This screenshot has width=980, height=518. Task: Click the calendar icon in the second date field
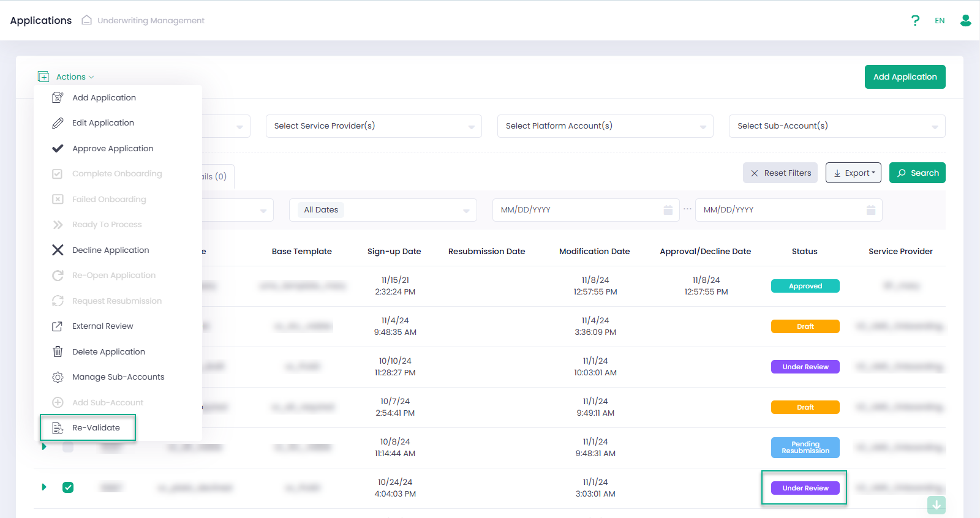[870, 210]
